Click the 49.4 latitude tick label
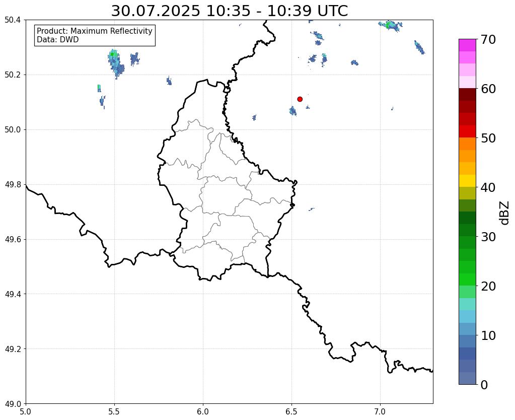Screen dimensions: 515x420 click(x=13, y=294)
